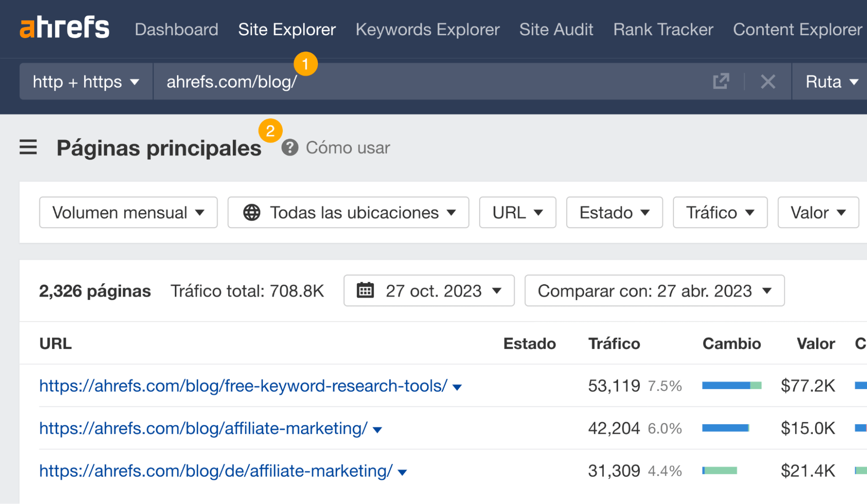Open the Dashboard section
867x504 pixels.
(x=176, y=29)
